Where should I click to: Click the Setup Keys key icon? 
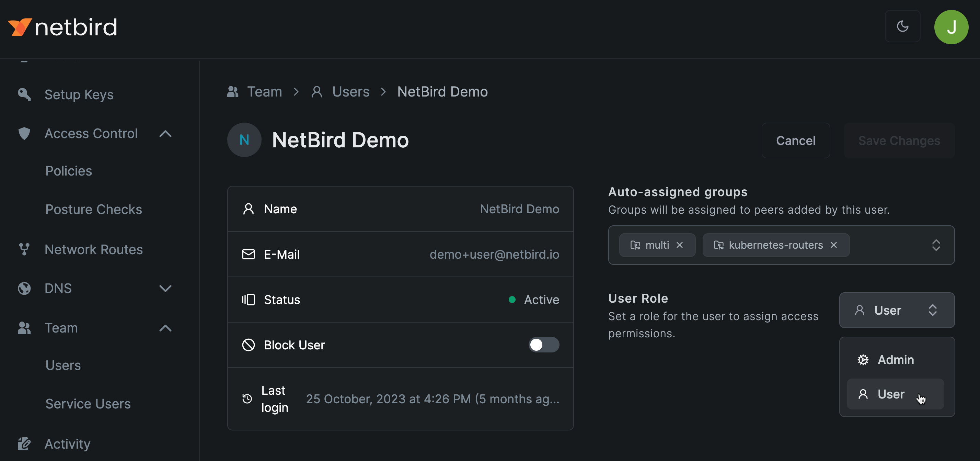[x=24, y=94]
